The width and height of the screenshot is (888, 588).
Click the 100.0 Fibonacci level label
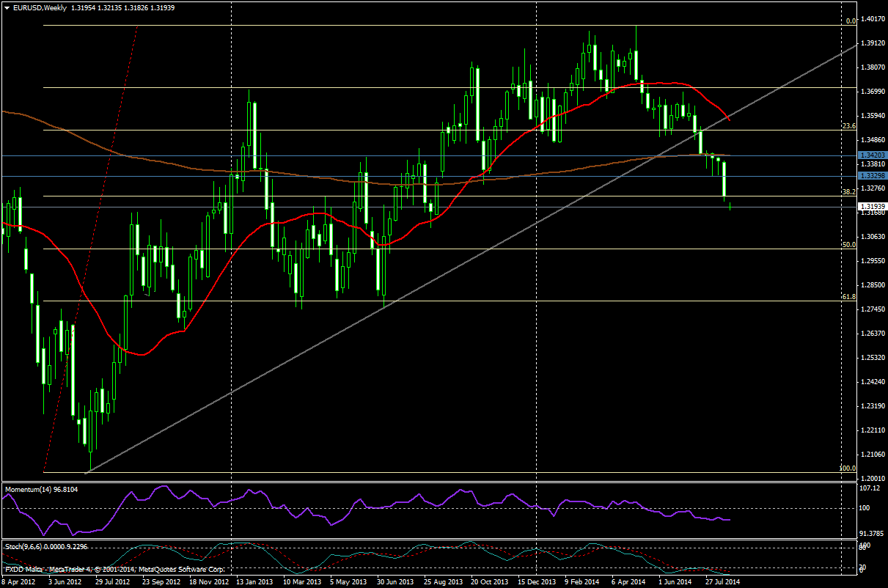pos(847,468)
